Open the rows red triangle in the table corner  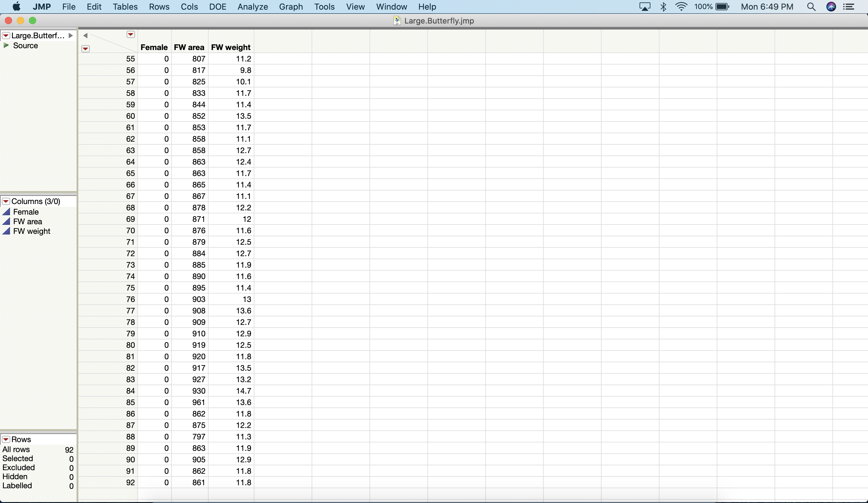[85, 49]
